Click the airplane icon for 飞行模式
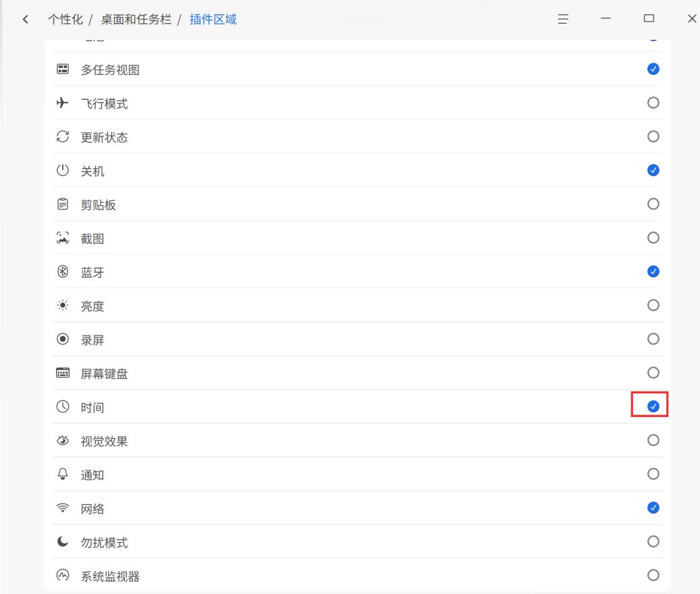 click(63, 103)
